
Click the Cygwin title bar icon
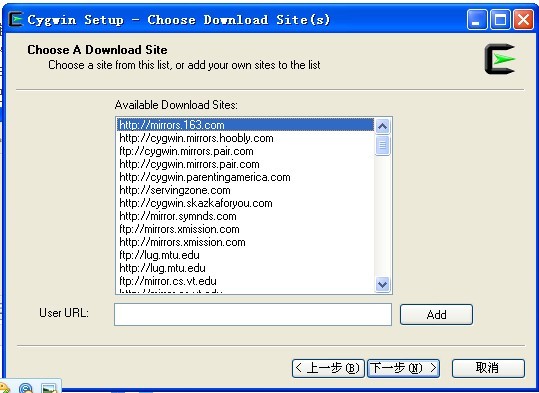point(15,19)
